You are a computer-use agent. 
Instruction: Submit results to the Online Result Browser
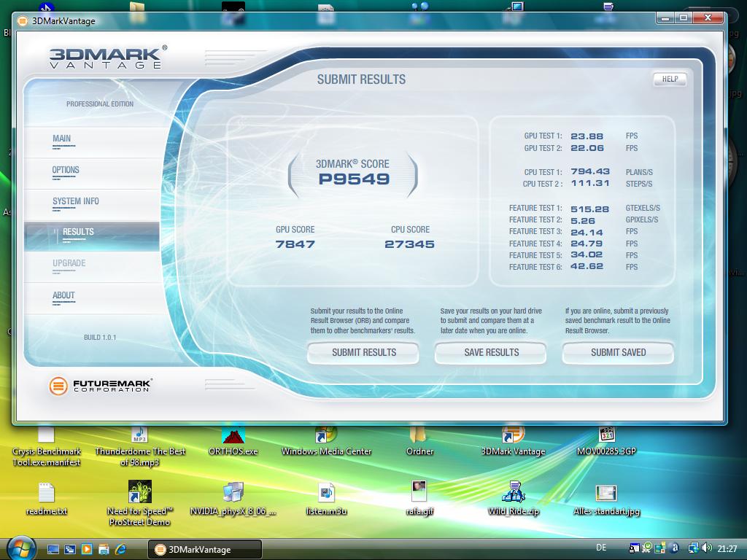tap(363, 353)
